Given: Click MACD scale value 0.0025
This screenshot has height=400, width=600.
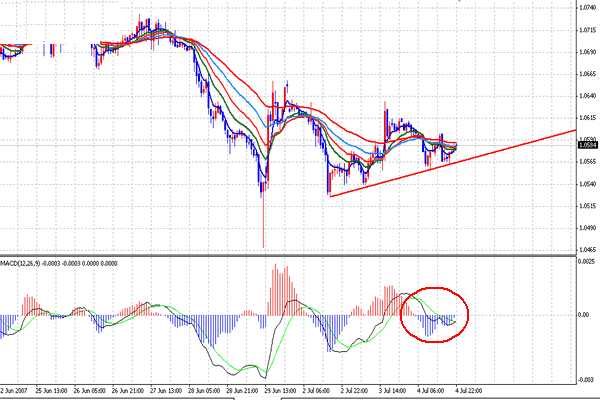Looking at the screenshot, I should pos(586,261).
